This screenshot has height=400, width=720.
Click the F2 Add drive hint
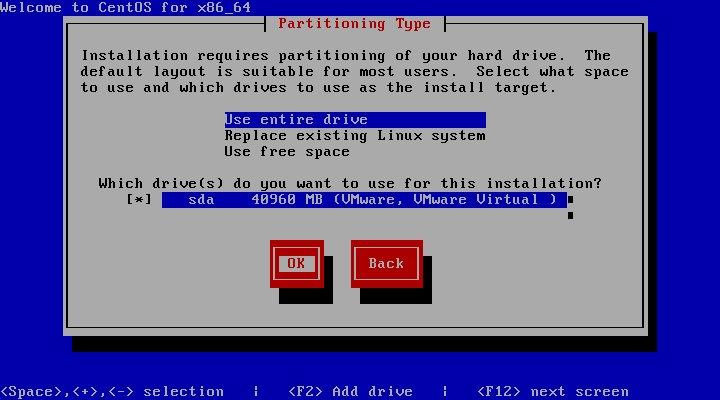[x=350, y=391]
